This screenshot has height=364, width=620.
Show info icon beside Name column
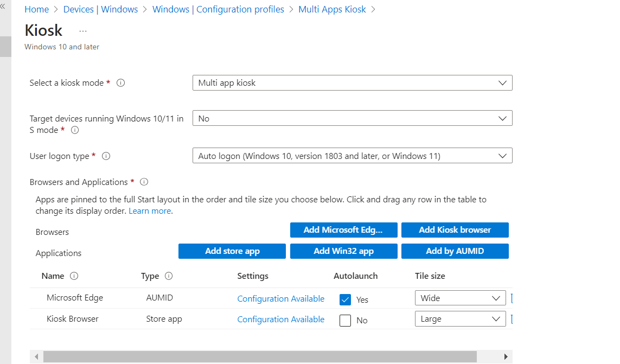[74, 276]
